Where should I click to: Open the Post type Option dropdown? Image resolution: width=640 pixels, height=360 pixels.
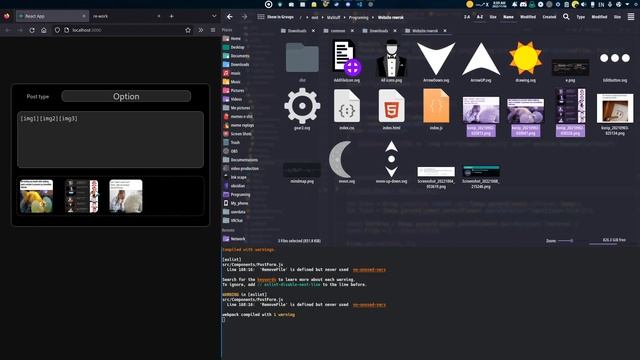point(126,96)
